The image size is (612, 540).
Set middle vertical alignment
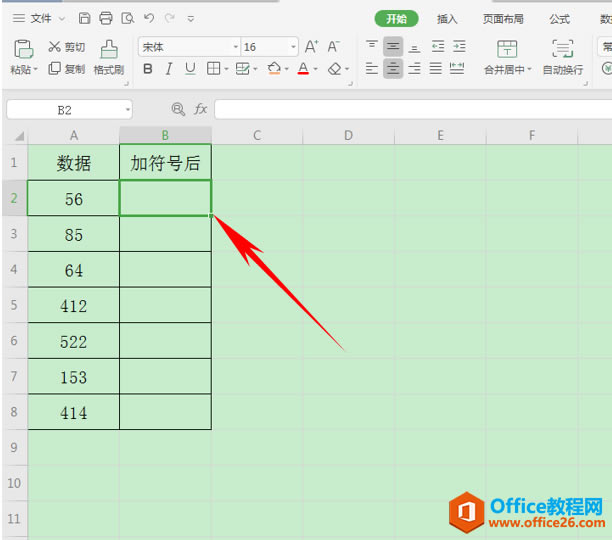(x=393, y=46)
